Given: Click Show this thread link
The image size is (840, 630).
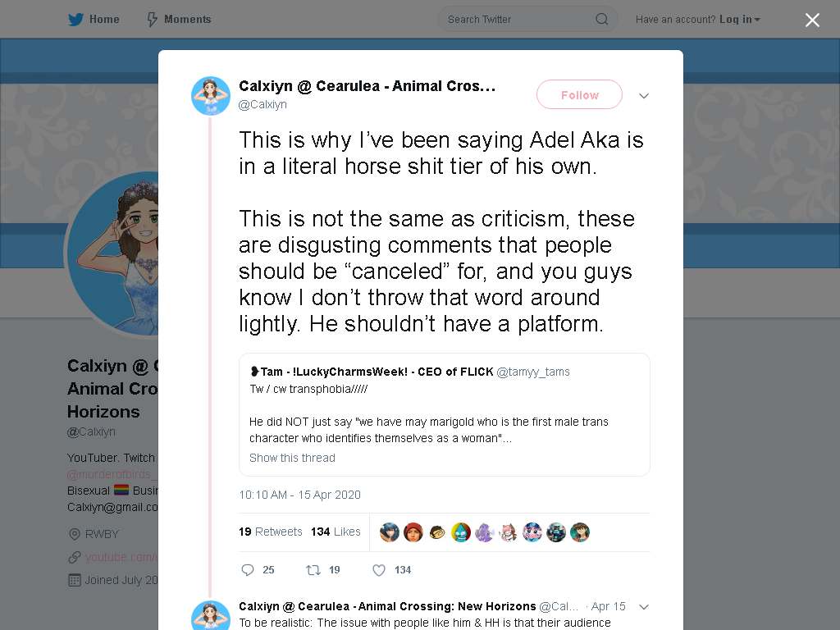Looking at the screenshot, I should pyautogui.click(x=293, y=458).
